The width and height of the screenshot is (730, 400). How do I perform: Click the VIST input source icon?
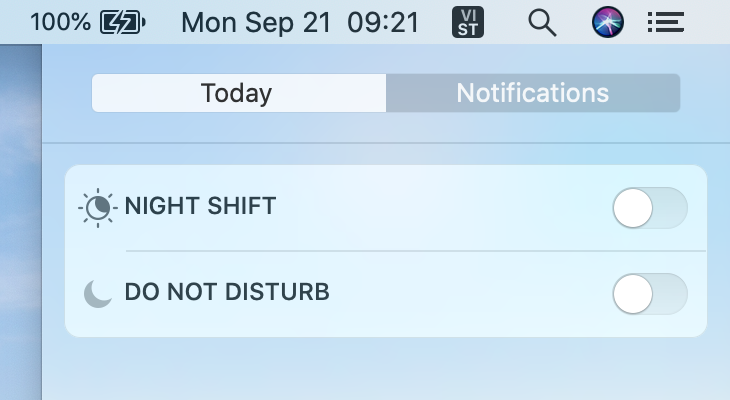pyautogui.click(x=468, y=22)
